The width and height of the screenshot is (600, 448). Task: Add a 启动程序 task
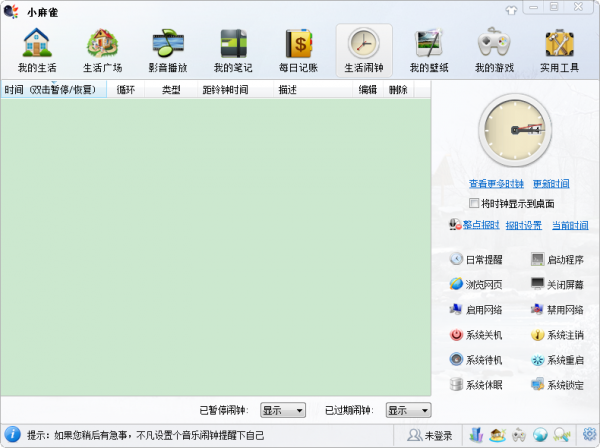557,259
